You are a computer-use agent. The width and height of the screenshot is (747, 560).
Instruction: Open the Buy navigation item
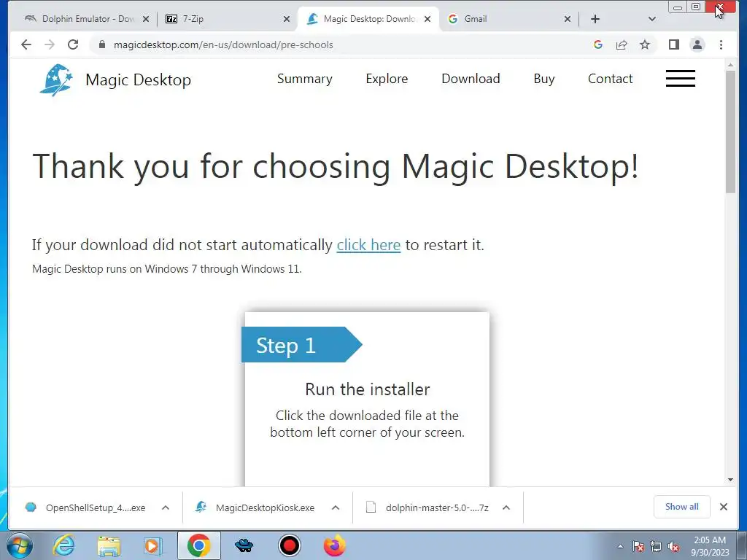click(x=544, y=79)
